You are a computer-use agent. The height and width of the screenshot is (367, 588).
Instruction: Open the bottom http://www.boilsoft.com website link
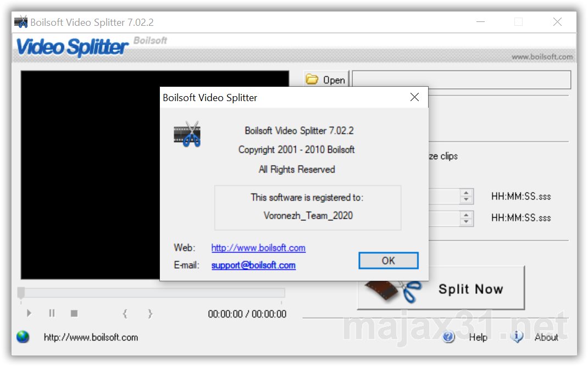point(91,337)
